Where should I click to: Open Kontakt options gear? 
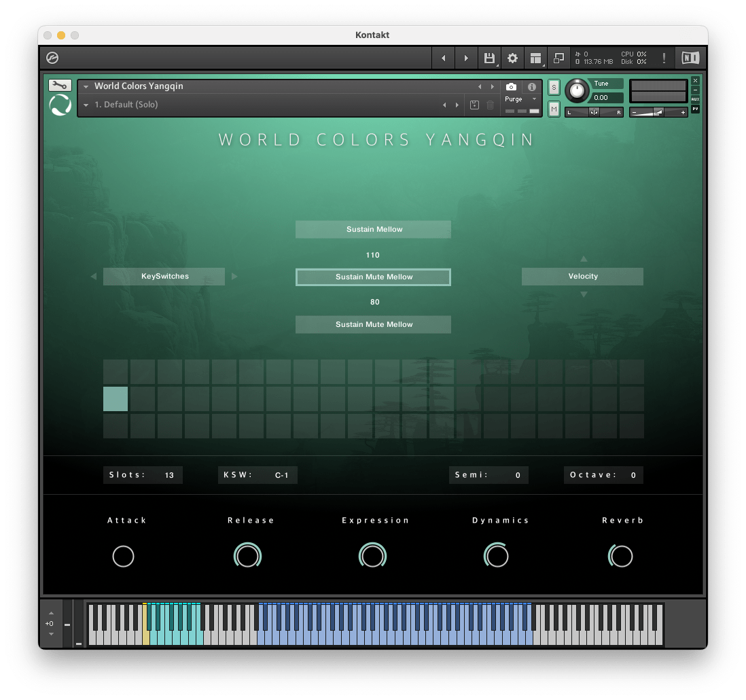512,58
